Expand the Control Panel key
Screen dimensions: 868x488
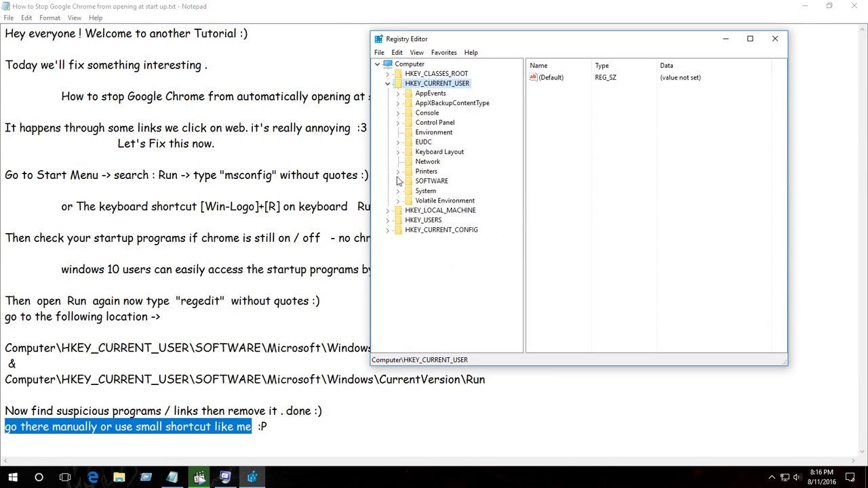[x=398, y=123]
